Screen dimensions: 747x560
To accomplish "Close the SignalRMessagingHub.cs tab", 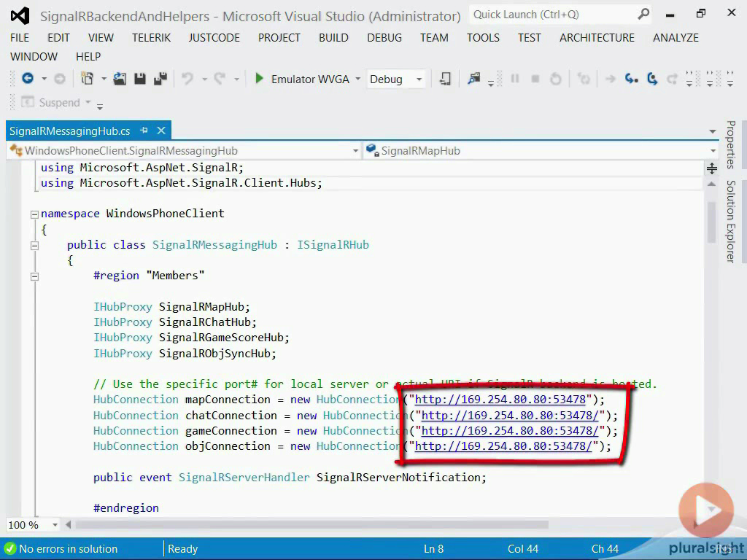I will [x=161, y=131].
